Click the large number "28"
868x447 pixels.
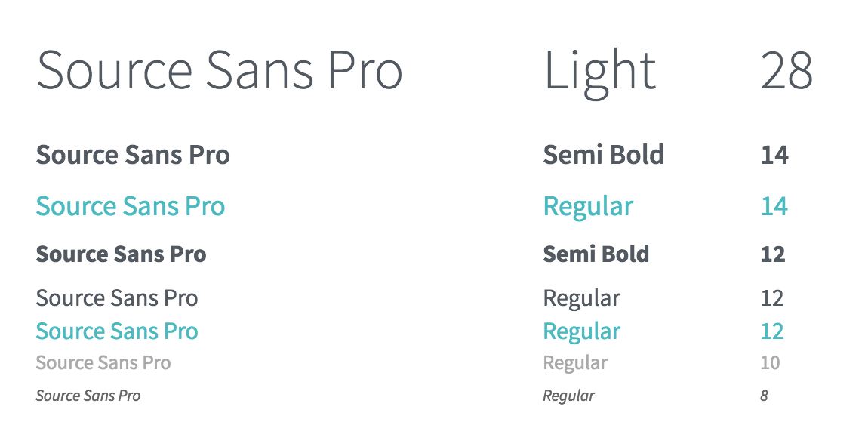[786, 72]
